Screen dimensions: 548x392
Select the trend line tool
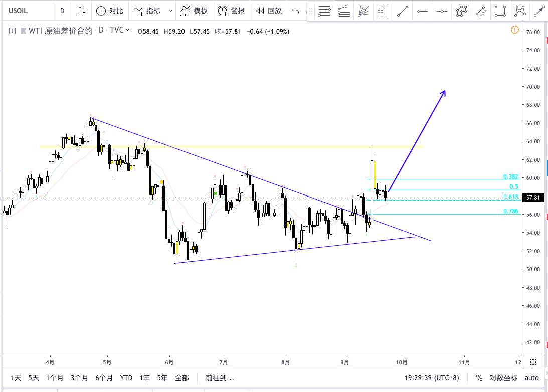[403, 11]
